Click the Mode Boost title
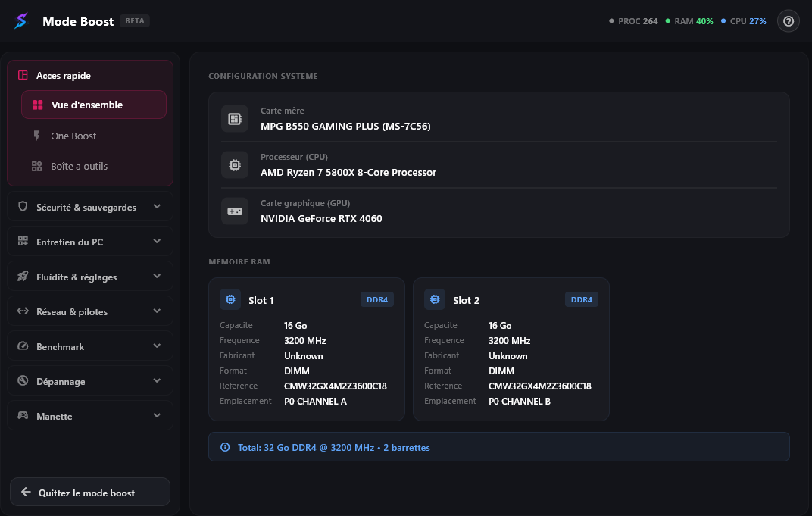This screenshot has height=516, width=812. pos(78,22)
